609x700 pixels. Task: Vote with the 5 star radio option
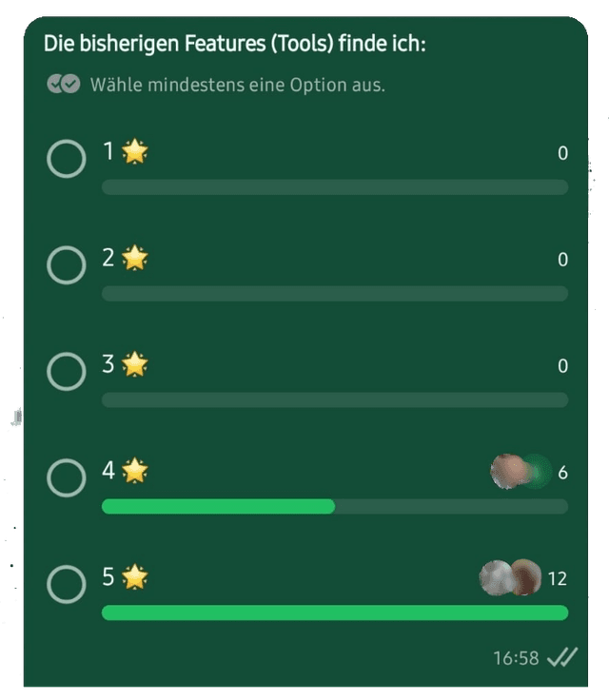click(x=67, y=585)
